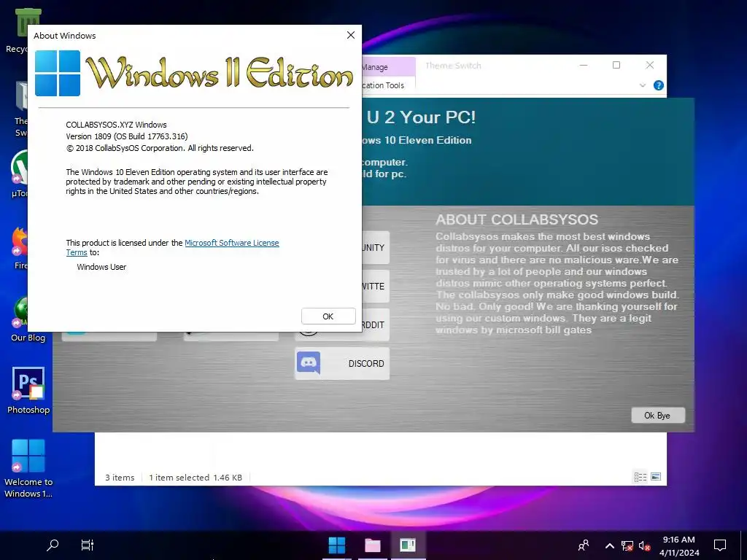Open the People icon in taskbar
This screenshot has width=747, height=560.
click(584, 545)
